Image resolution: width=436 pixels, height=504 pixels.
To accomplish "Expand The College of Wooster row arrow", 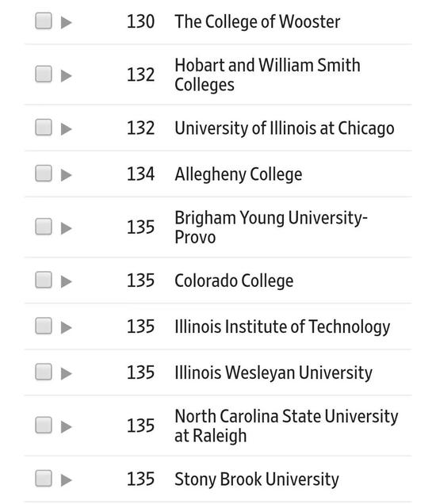I will (67, 22).
